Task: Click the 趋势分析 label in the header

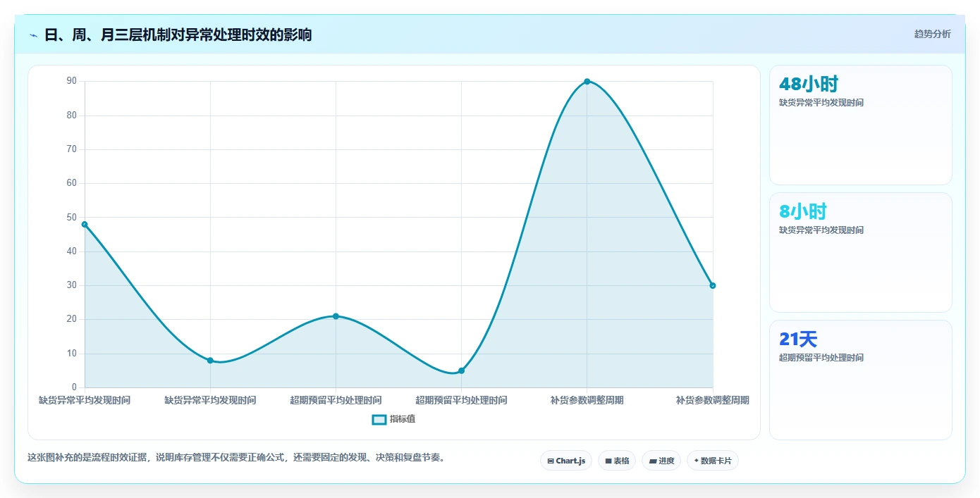Action: [932, 34]
